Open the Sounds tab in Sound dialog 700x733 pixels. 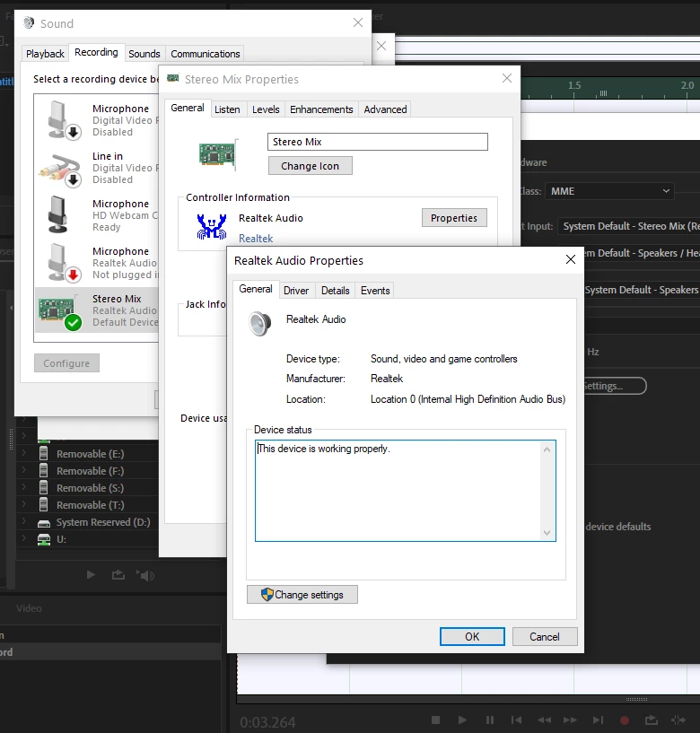[x=144, y=54]
